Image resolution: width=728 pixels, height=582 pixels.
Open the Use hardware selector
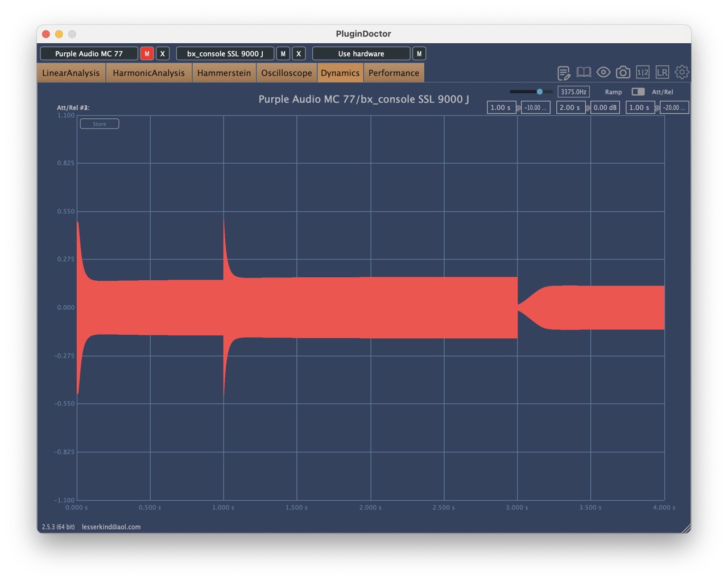(361, 53)
